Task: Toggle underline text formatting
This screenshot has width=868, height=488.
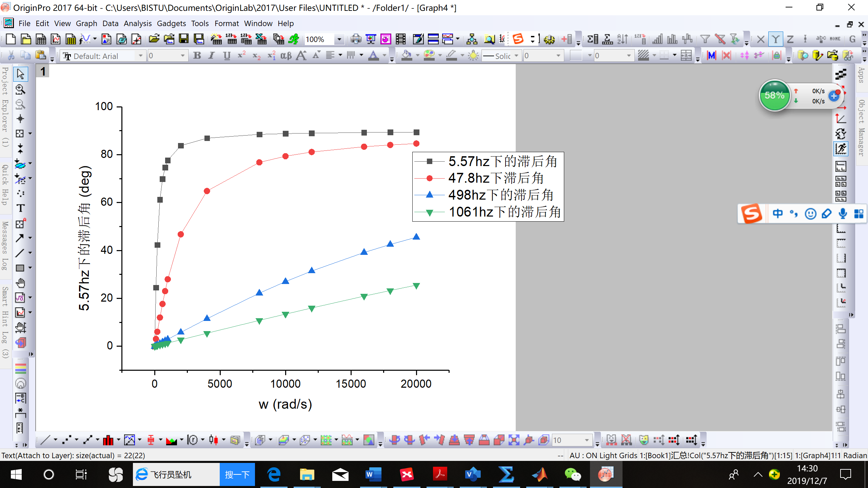Action: coord(226,55)
